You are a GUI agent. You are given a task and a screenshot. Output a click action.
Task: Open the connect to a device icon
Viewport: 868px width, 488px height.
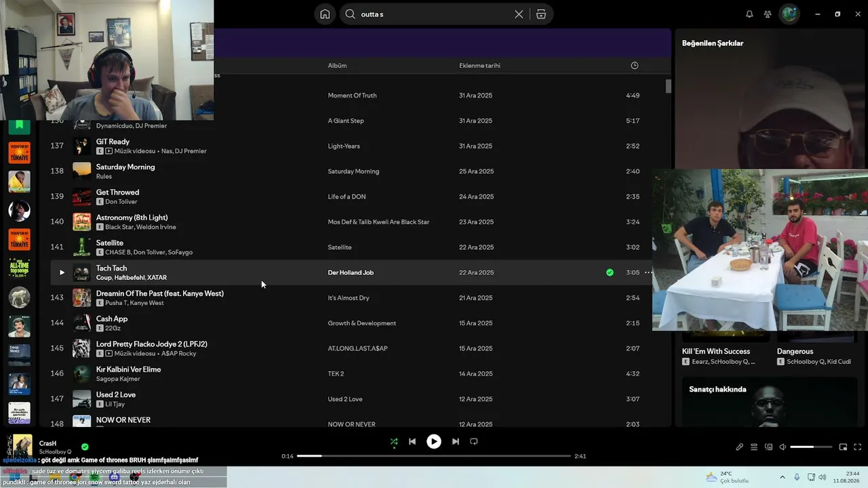pyautogui.click(x=768, y=447)
